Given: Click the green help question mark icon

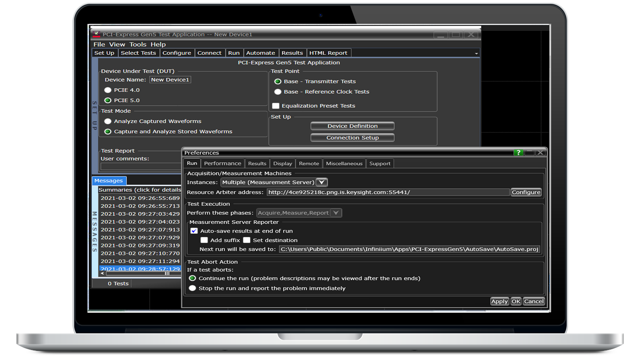Looking at the screenshot, I should pyautogui.click(x=518, y=152).
